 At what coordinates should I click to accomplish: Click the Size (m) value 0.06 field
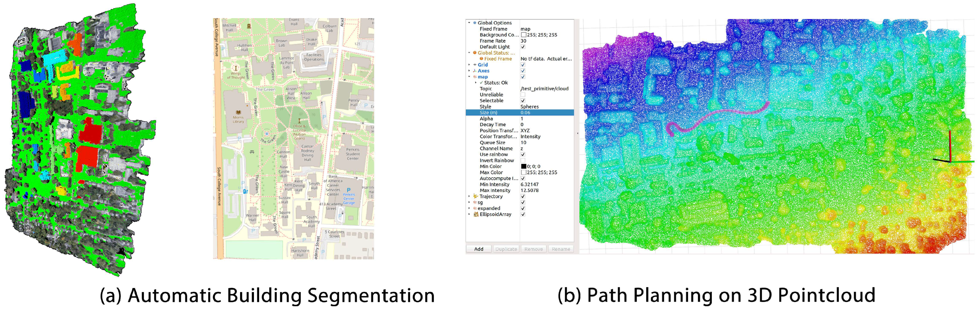tap(547, 113)
